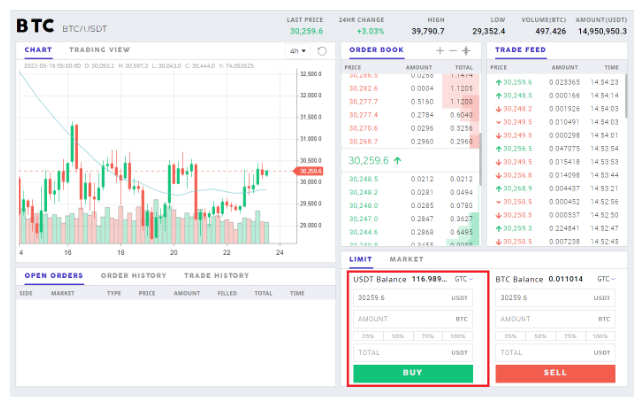Click the red SELL button
This screenshot has width=642, height=403.
[555, 374]
